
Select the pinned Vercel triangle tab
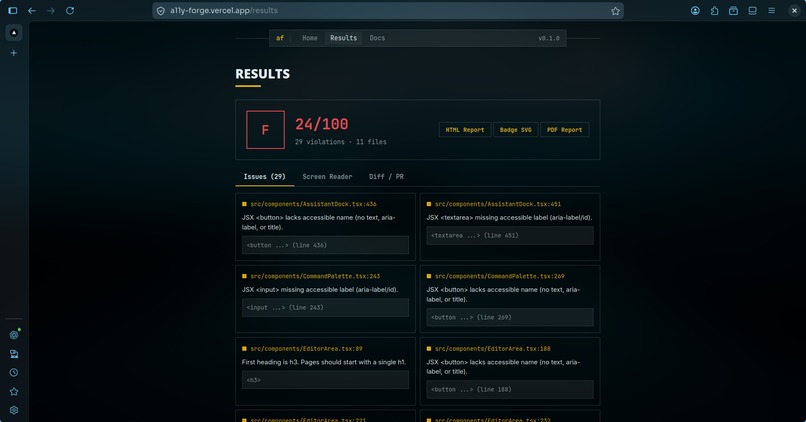point(14,32)
